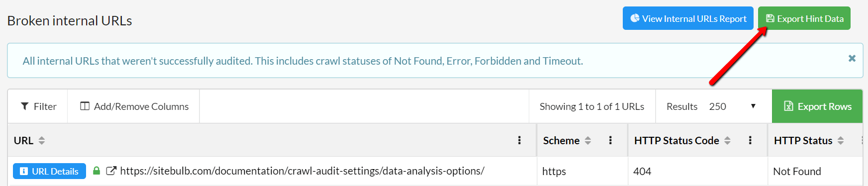The image size is (868, 186).
Task: Dismiss the blue info banner
Action: tap(852, 58)
